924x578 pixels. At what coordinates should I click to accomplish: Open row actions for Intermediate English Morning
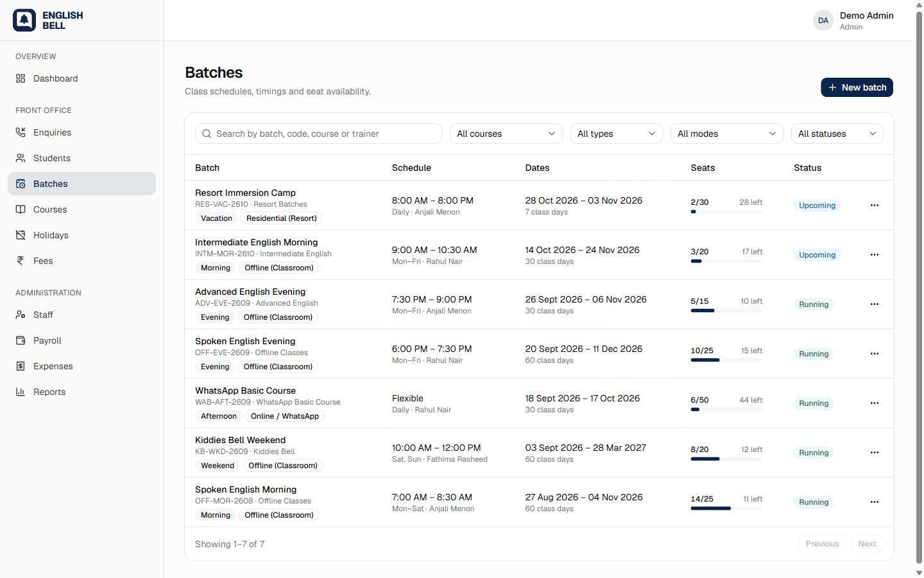click(x=875, y=255)
